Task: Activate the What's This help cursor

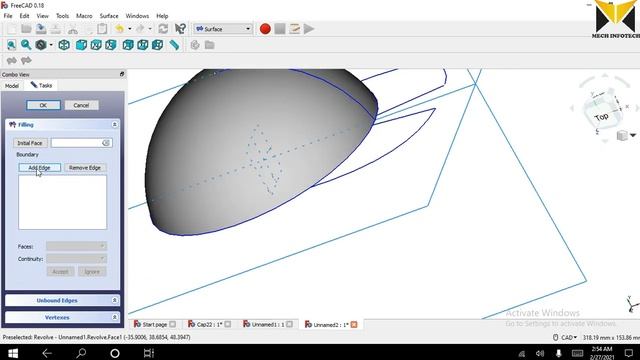Action: click(x=180, y=29)
